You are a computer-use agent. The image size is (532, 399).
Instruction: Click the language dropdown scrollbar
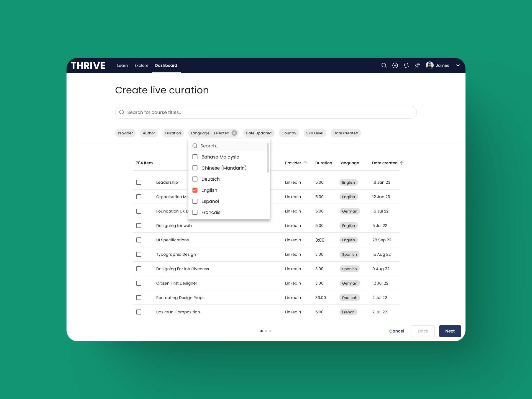click(268, 158)
